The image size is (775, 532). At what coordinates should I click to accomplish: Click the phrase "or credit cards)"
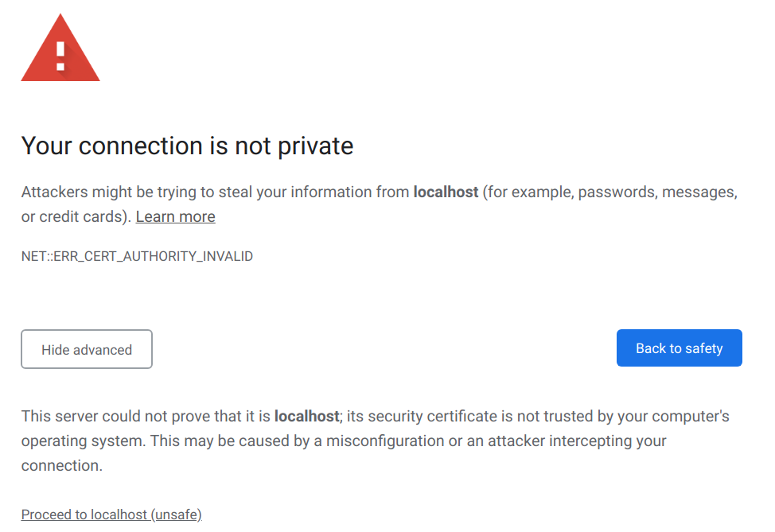pyautogui.click(x=76, y=217)
